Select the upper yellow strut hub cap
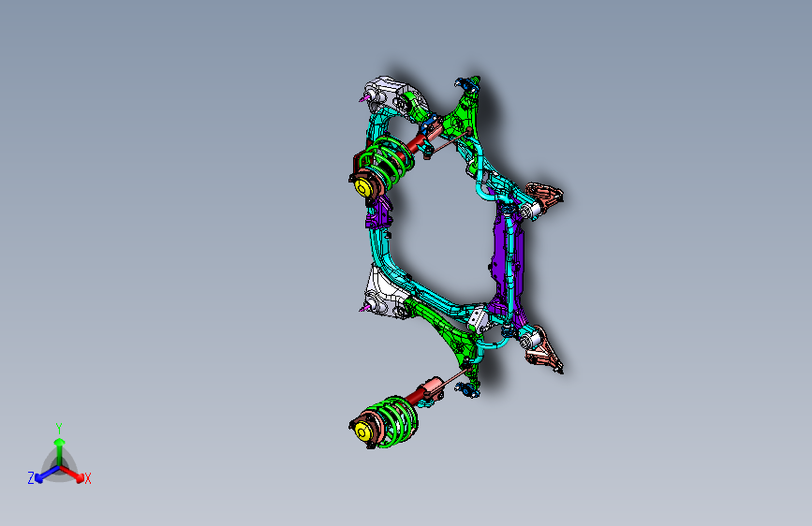This screenshot has width=812, height=526. click(363, 187)
